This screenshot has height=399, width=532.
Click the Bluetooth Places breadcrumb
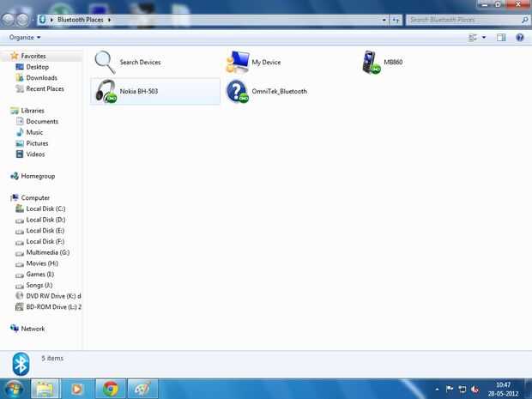[x=80, y=20]
